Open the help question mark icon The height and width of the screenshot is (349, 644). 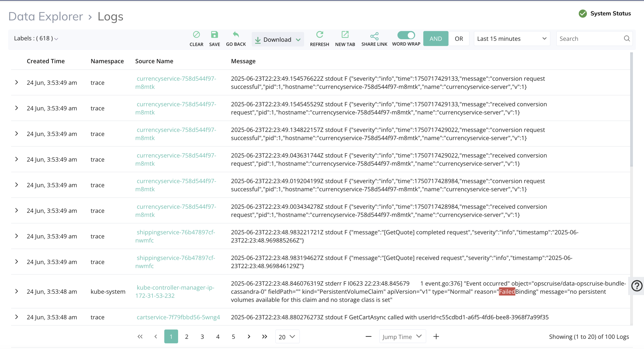637,286
